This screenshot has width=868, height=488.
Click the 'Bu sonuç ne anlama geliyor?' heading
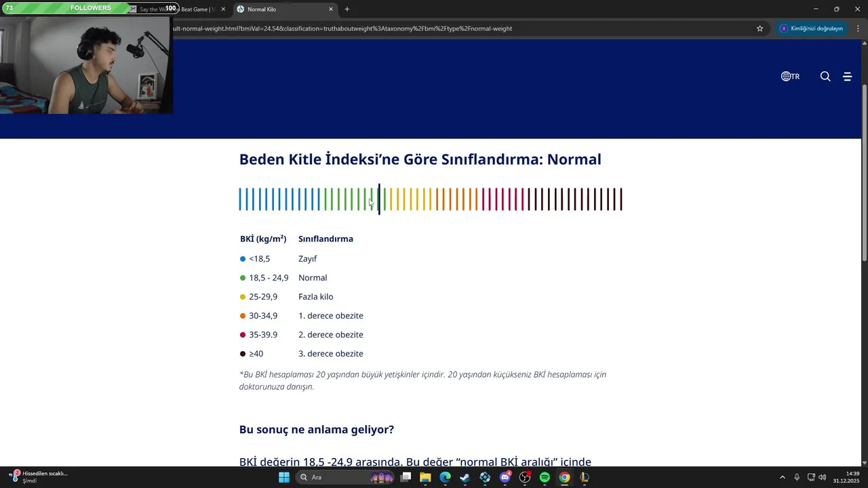317,430
